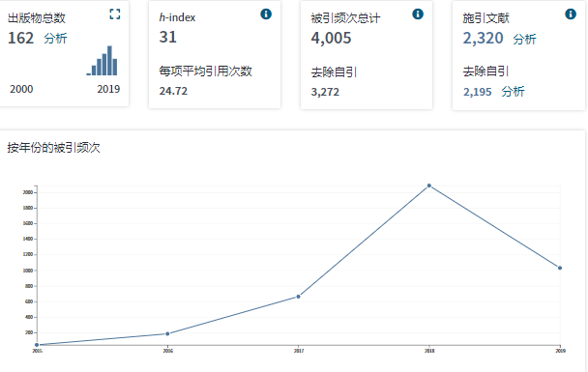Click the 2,195 without self-citations count

(477, 92)
